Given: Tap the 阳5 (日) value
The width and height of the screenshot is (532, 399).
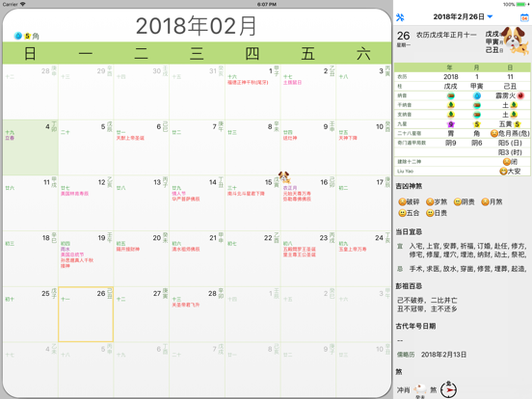Looking at the screenshot, I should 510,143.
